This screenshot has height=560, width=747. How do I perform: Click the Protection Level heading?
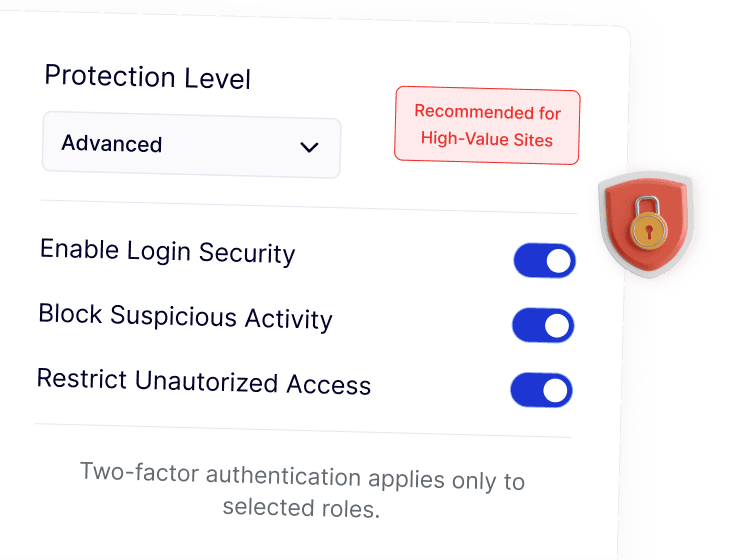click(148, 77)
